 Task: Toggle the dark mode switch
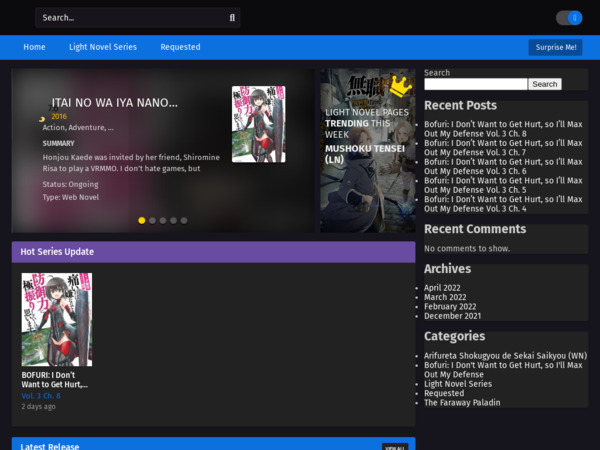[569, 18]
